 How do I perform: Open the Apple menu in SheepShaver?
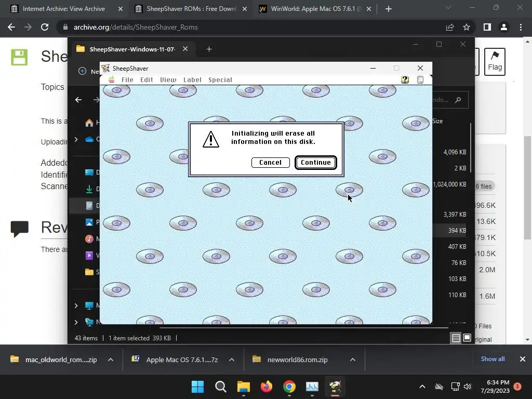click(111, 79)
